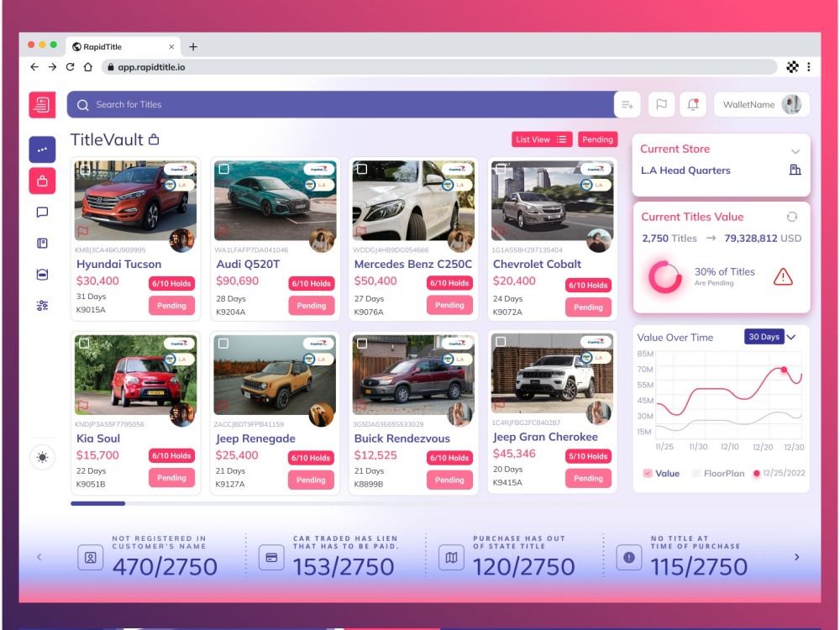Click the Jeep Gran Cherokee title

(x=545, y=437)
